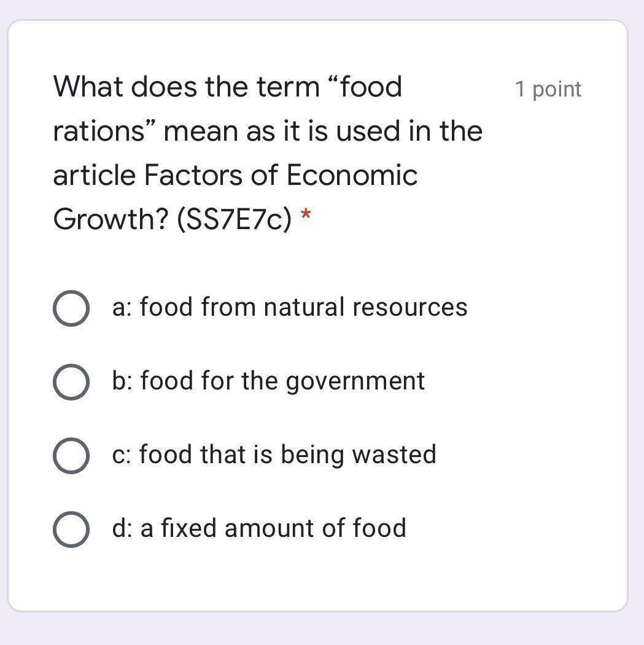Click the "(SS7E7c)" standard code
The height and width of the screenshot is (645, 644).
pos(233,219)
